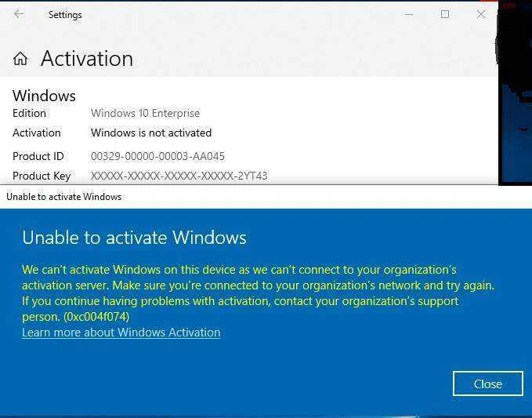Click the 'Windows is not activated' status text
This screenshot has height=418, width=532.
coord(151,133)
